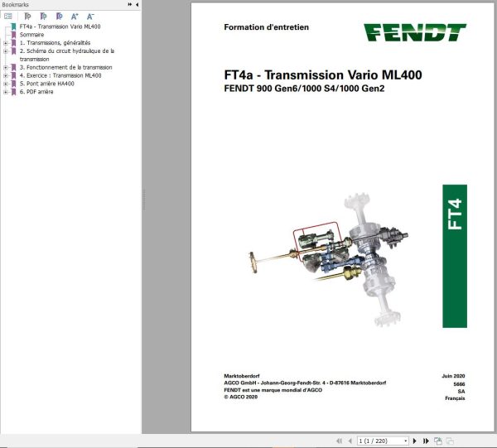Click the transmission illustration on the cover
The width and height of the screenshot is (497, 448).
328,259
